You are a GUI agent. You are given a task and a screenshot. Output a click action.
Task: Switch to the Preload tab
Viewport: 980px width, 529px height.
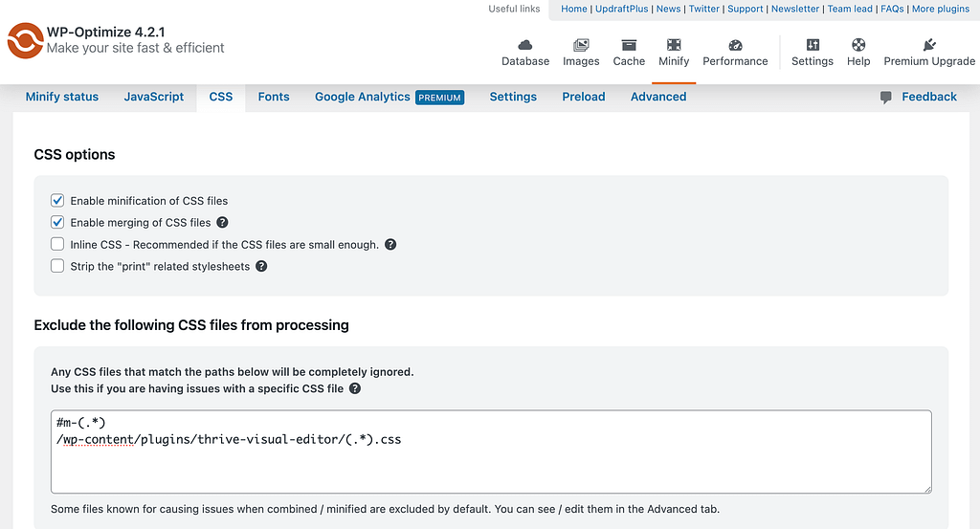click(x=584, y=97)
